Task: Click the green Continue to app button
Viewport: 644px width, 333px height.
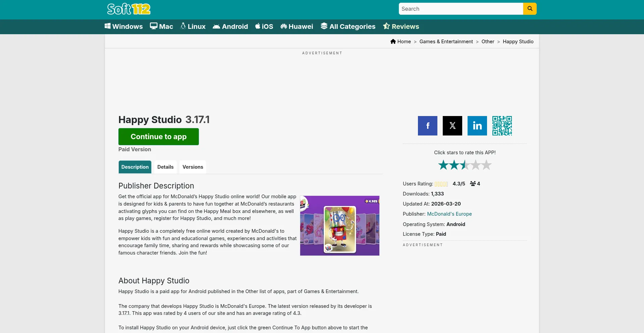Action: [x=159, y=137]
